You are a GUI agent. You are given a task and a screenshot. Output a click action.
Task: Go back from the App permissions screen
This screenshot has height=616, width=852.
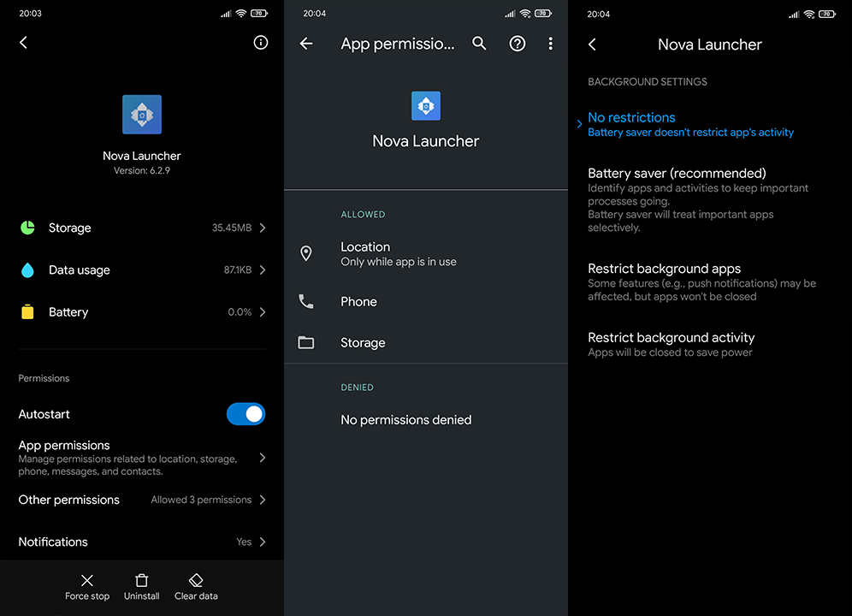306,44
